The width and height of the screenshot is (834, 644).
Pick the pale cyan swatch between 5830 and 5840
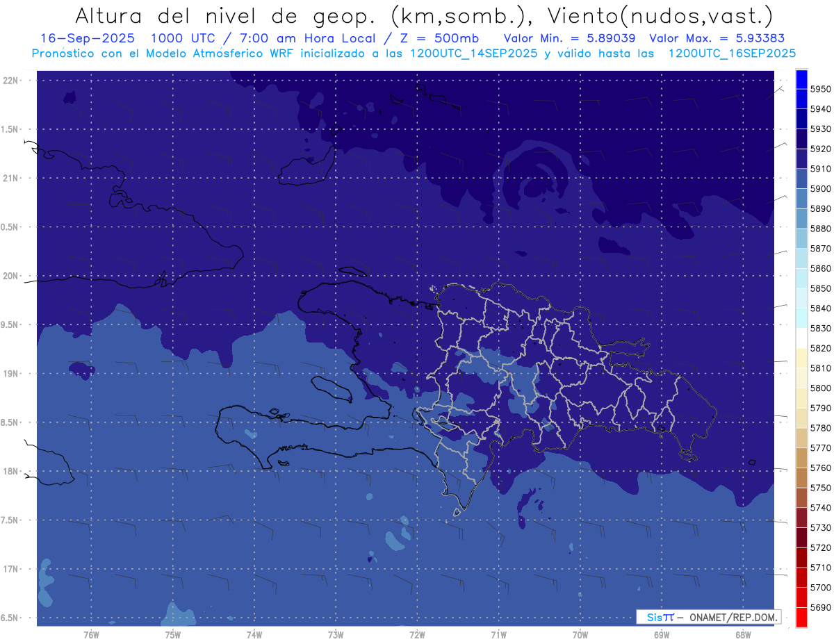pos(801,318)
